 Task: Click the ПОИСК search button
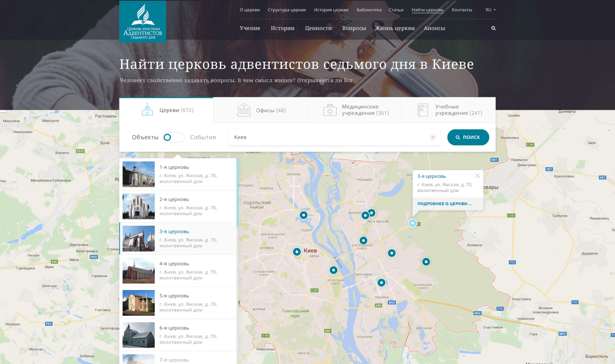pos(468,137)
